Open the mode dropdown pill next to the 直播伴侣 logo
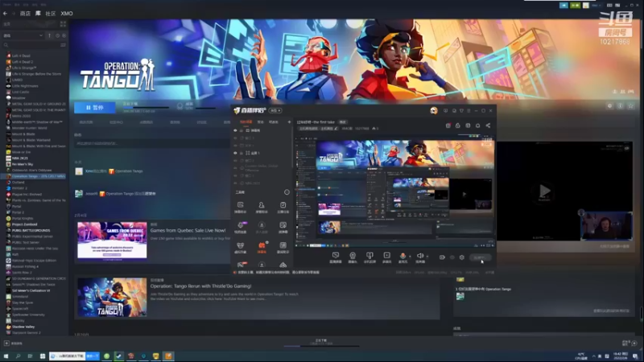Screen dimensions: 644x362 [275, 110]
